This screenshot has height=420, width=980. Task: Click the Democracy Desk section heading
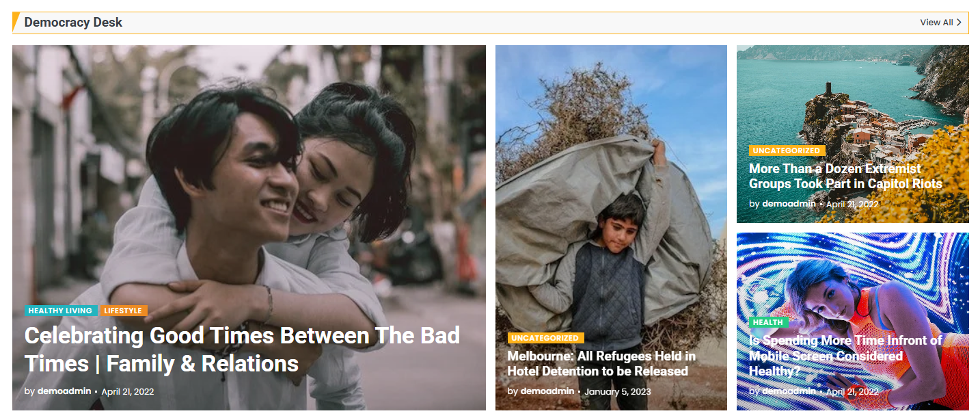point(73,23)
